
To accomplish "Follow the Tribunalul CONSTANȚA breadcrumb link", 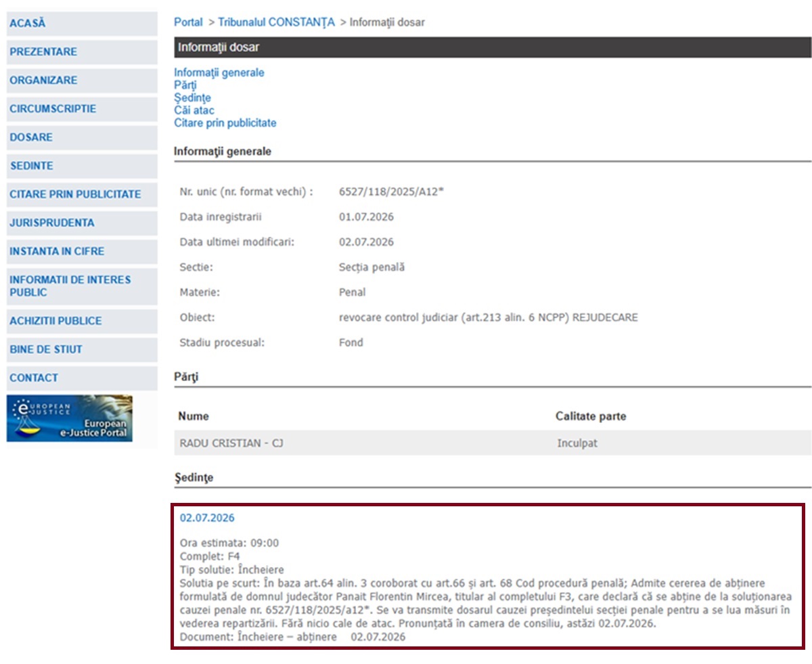I will click(x=276, y=22).
